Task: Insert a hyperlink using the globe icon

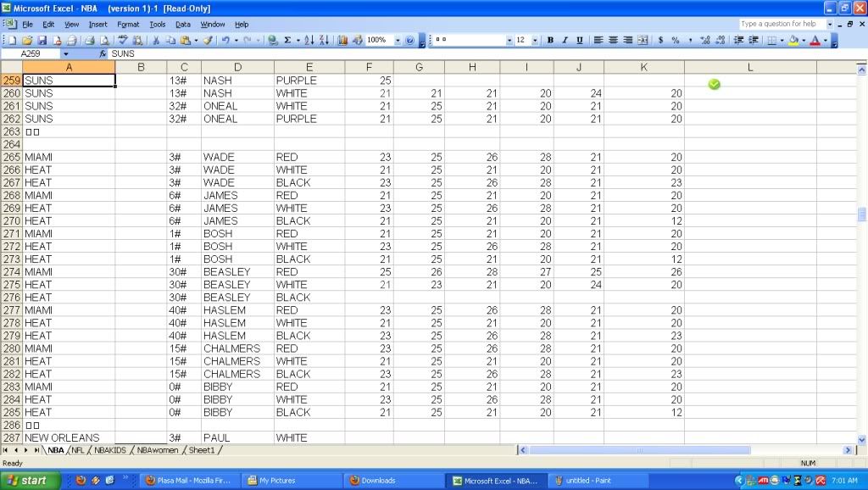Action: [x=272, y=41]
